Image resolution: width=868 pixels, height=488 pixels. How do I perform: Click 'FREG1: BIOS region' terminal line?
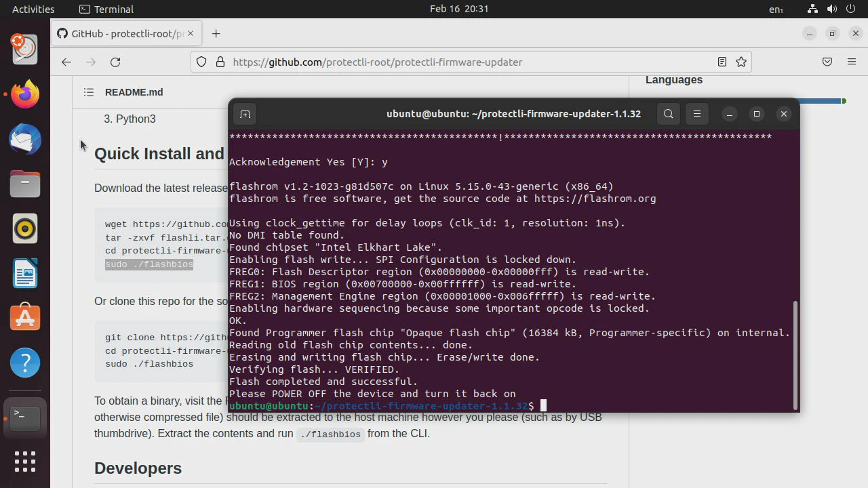point(403,284)
